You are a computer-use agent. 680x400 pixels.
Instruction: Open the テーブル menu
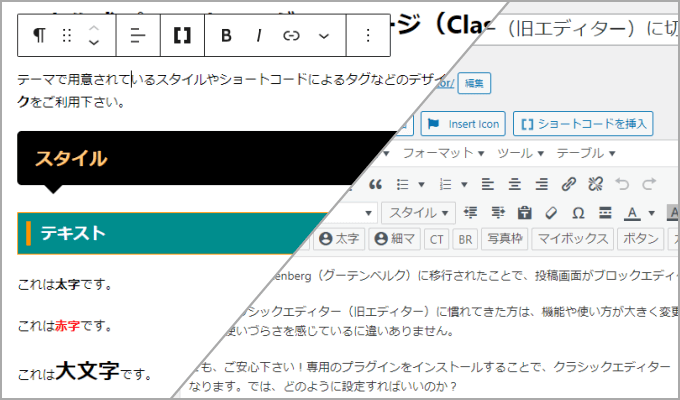[586, 153]
